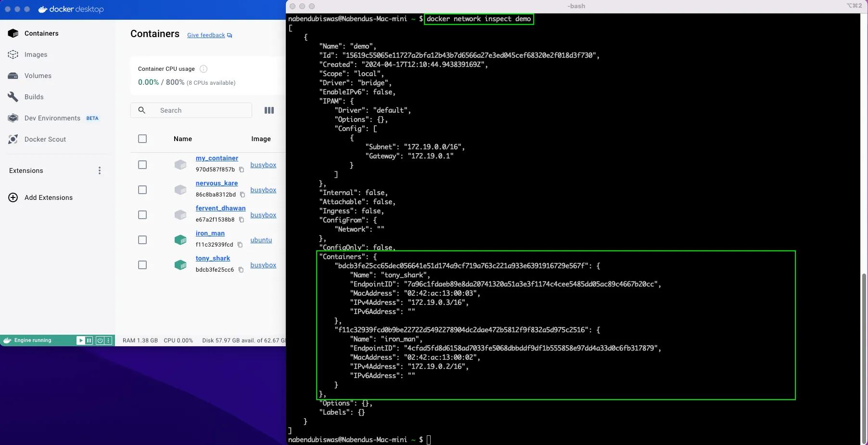Check the tony_shark row checkbox
868x445 pixels.
[x=142, y=265]
